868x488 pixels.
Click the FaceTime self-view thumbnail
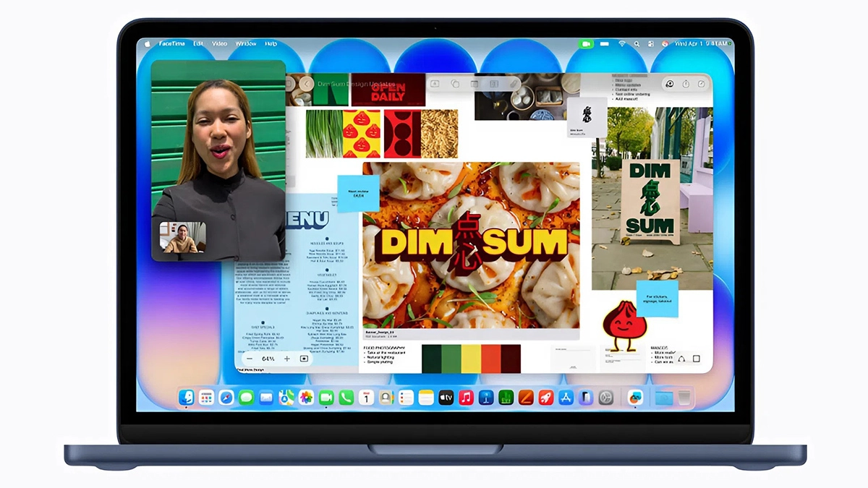(x=183, y=237)
